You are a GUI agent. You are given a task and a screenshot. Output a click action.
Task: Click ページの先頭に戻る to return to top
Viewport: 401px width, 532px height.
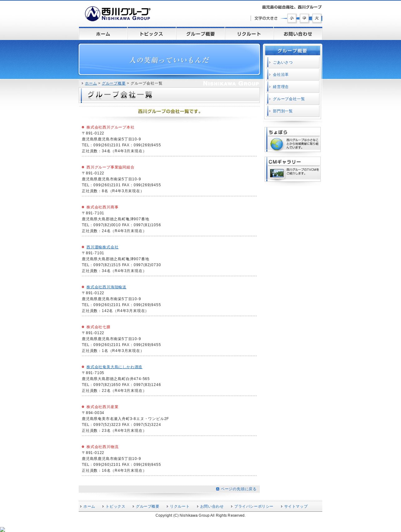tap(238, 489)
